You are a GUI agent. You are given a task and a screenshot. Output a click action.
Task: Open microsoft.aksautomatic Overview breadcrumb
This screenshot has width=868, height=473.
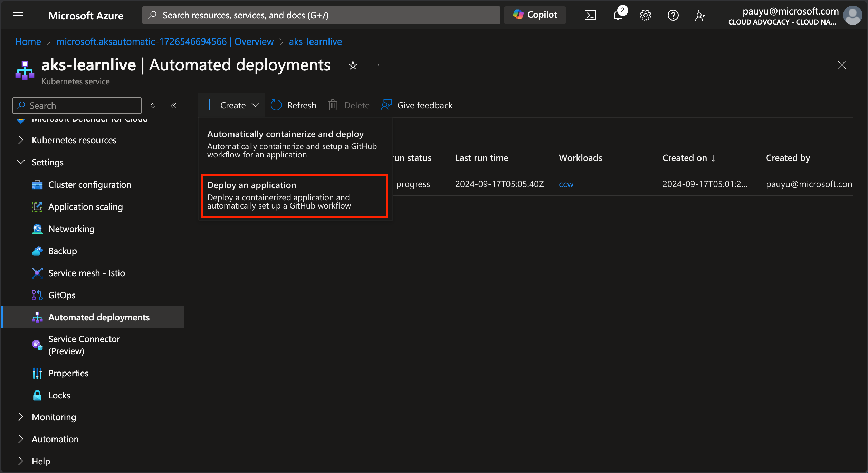[x=165, y=42]
